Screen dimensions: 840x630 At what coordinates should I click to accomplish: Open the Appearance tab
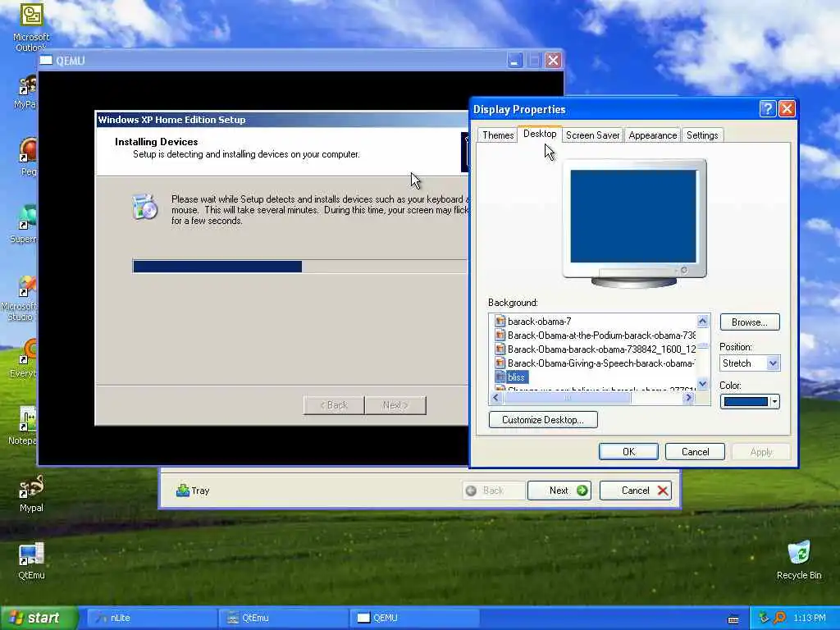pyautogui.click(x=652, y=135)
